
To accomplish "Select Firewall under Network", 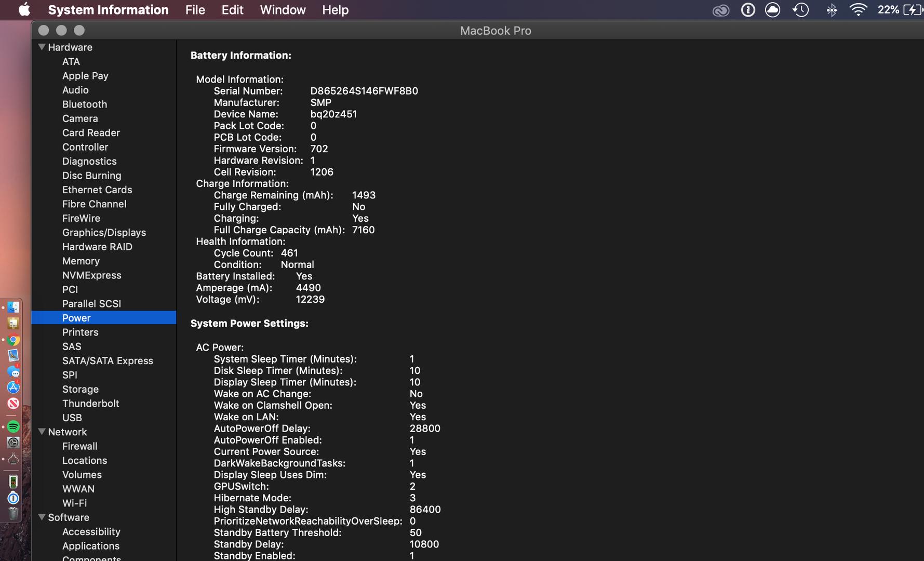I will (x=79, y=446).
